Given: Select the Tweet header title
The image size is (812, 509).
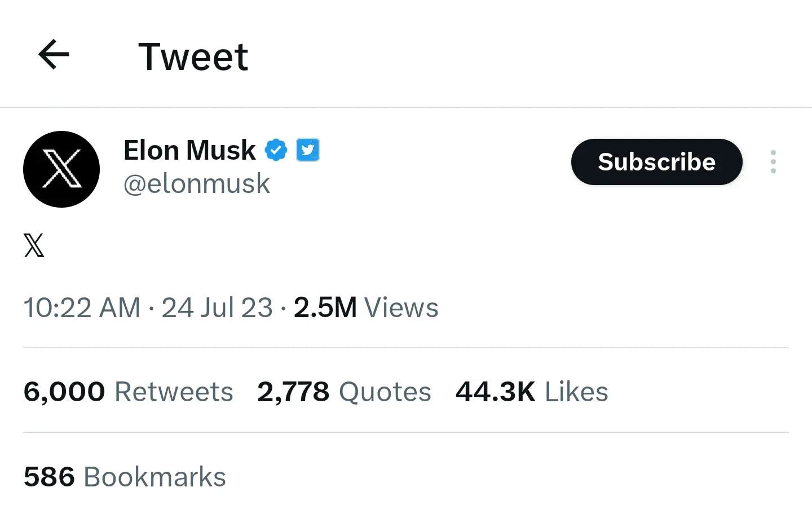Looking at the screenshot, I should (x=193, y=55).
